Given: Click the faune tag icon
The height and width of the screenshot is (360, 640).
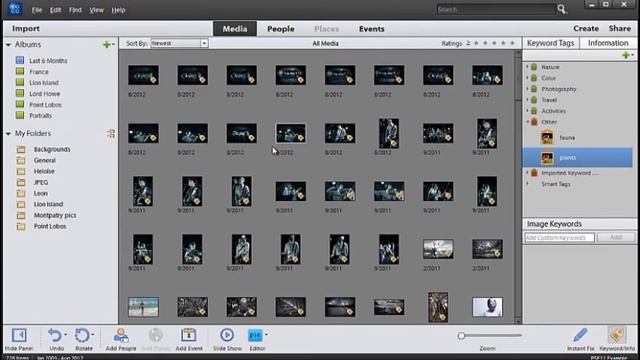Looking at the screenshot, I should click(547, 138).
